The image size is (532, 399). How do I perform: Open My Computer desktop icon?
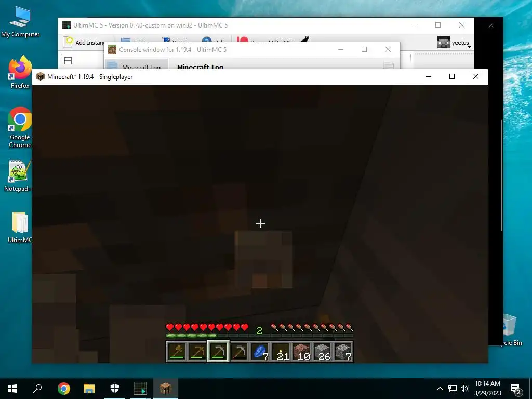click(x=20, y=22)
